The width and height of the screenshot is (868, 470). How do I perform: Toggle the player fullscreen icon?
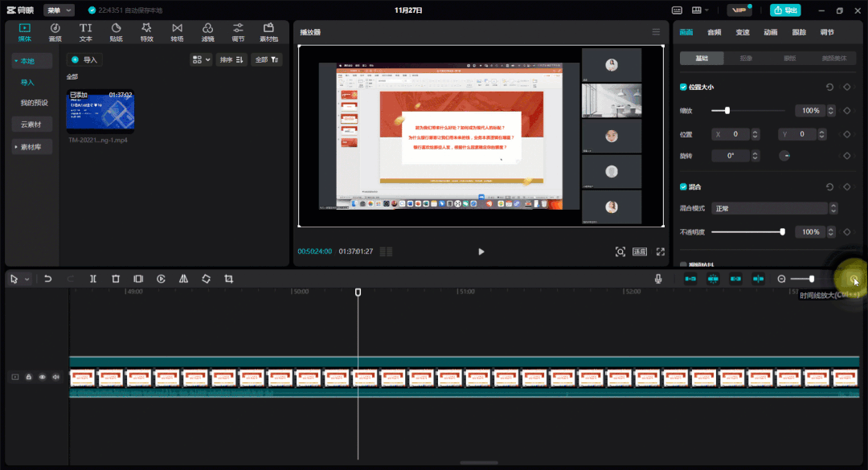coord(661,252)
